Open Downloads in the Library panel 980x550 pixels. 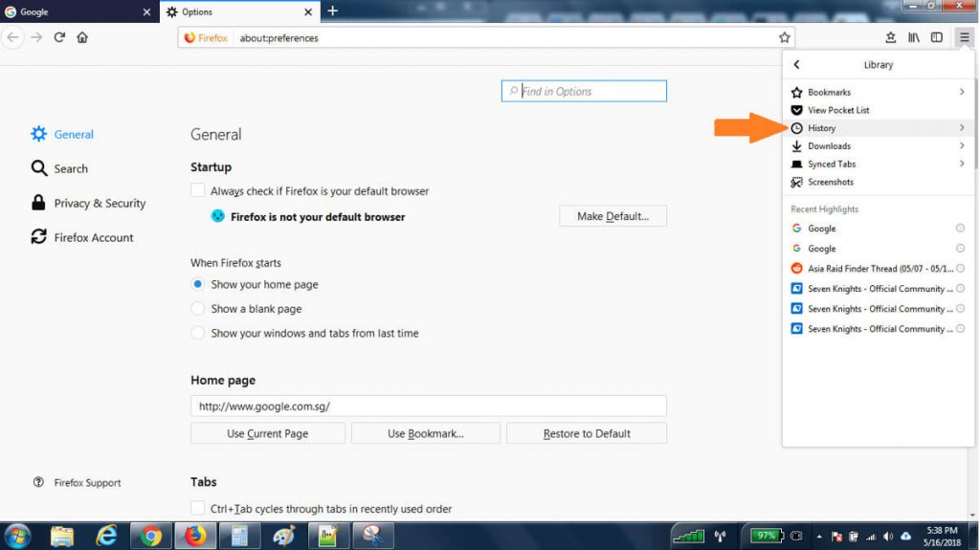879,146
